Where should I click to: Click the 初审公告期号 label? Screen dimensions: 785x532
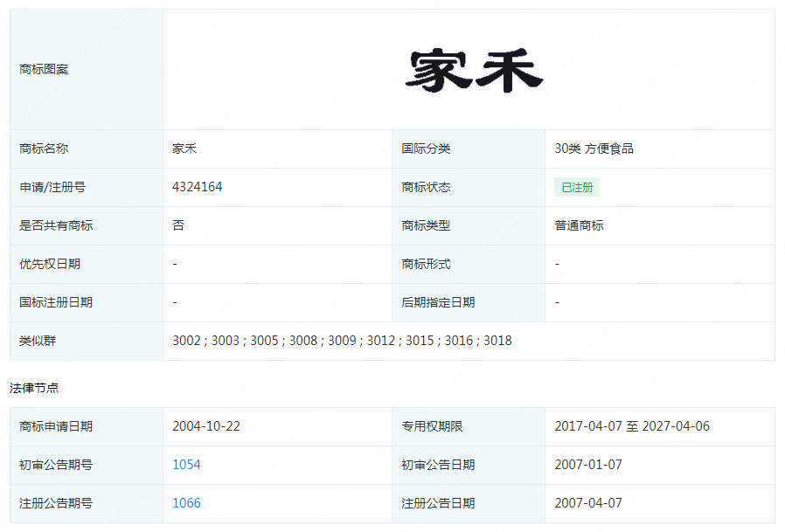(56, 465)
